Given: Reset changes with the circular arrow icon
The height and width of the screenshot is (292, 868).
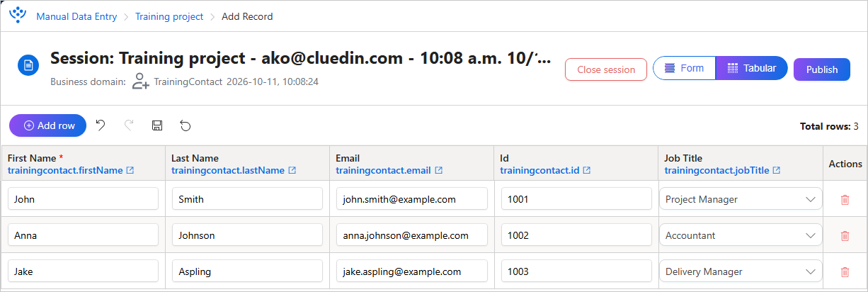Looking at the screenshot, I should click(185, 125).
